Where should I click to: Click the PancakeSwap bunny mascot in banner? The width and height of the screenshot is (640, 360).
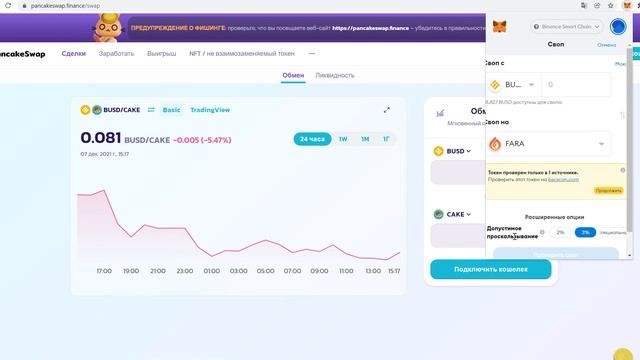pos(109,28)
